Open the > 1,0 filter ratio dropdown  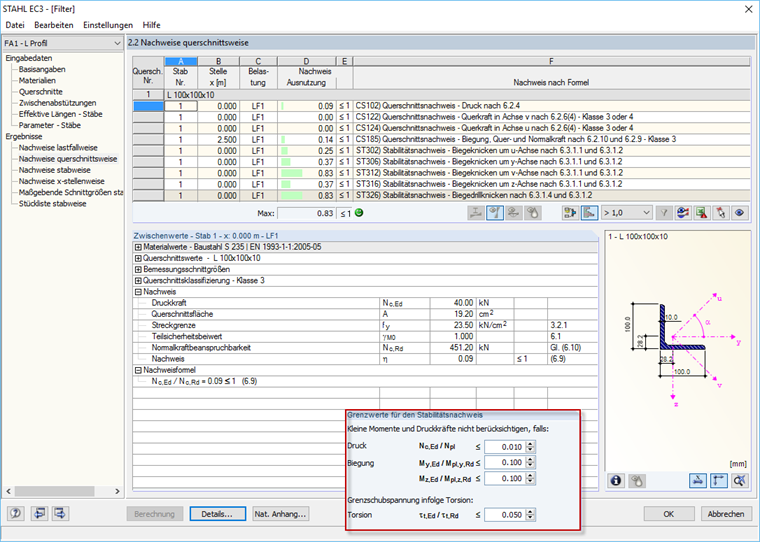coord(627,213)
